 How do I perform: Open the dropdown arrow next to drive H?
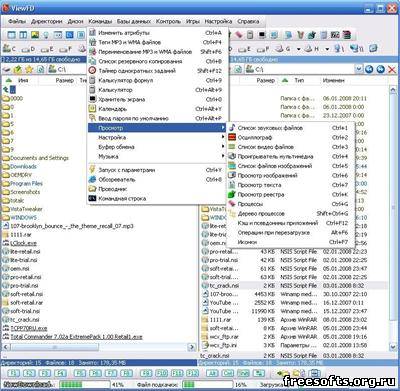(x=327, y=49)
